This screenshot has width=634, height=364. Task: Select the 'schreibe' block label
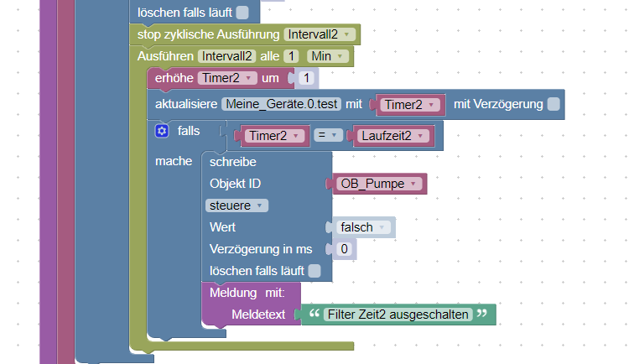click(x=233, y=162)
